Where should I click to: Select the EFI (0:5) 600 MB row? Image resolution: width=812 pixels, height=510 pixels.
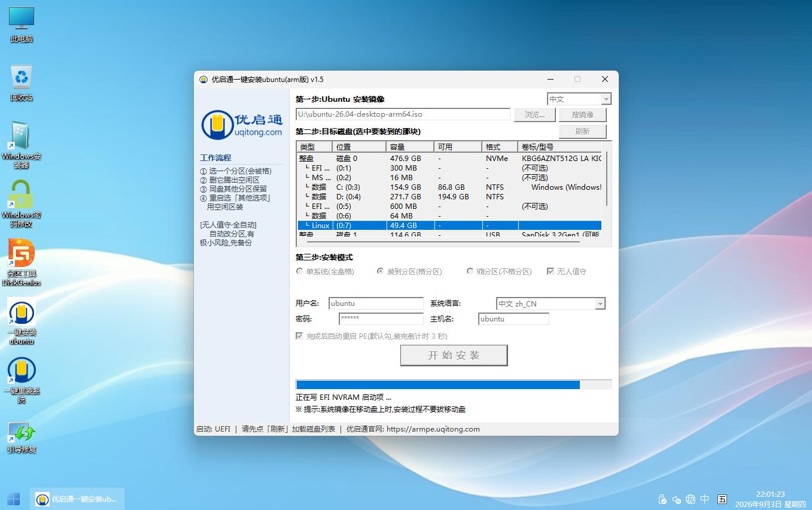(449, 207)
